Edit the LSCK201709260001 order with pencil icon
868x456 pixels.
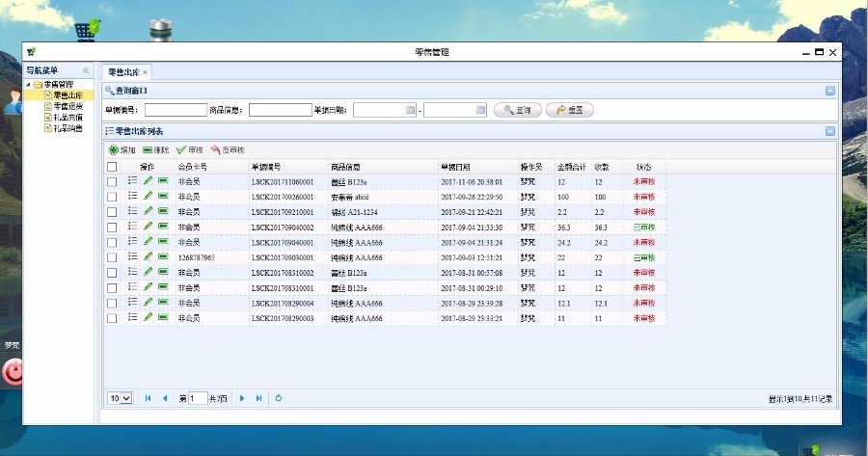pyautogui.click(x=148, y=196)
